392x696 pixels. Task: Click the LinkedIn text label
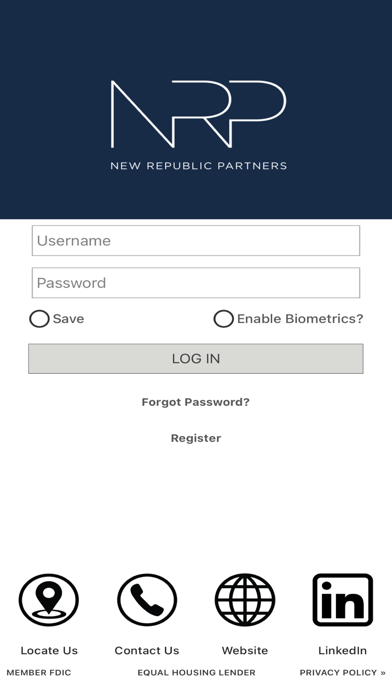point(343,650)
